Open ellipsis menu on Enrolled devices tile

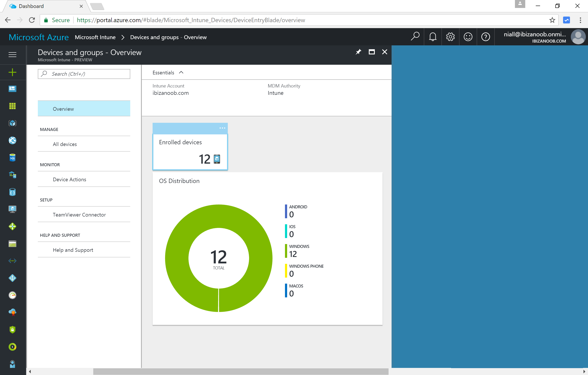[x=222, y=128]
